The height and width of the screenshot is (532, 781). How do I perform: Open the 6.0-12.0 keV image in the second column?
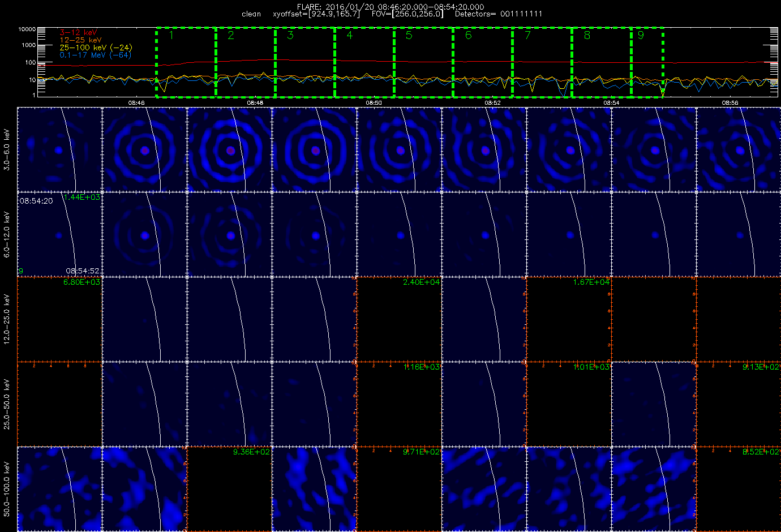point(144,234)
